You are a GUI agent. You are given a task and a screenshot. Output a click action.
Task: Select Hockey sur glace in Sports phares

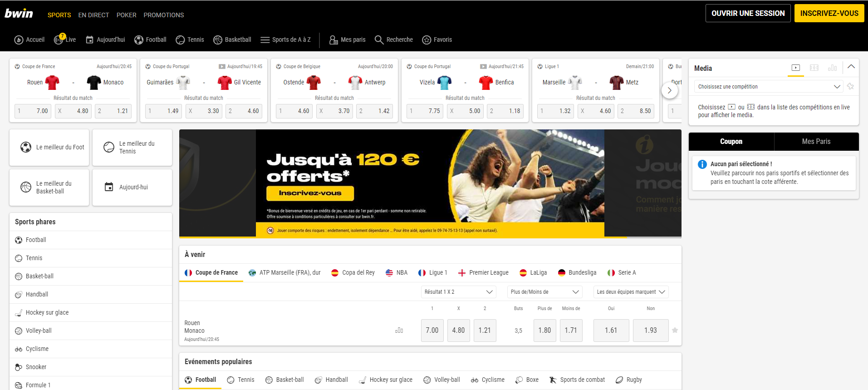pos(91,312)
